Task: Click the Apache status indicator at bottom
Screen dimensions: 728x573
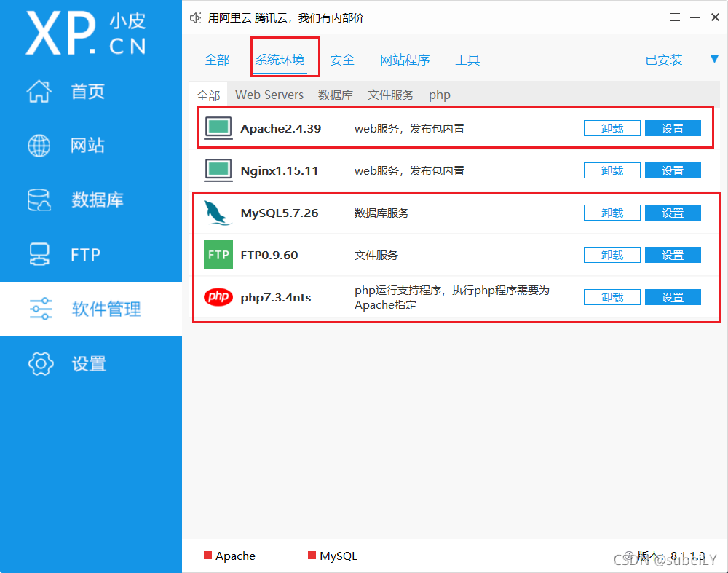Action: point(207,556)
